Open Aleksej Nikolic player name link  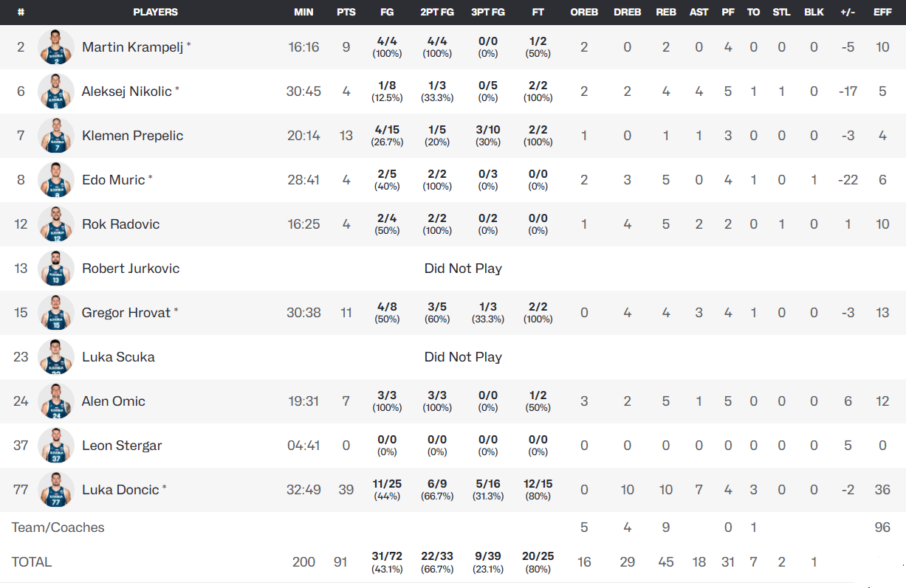coord(127,91)
